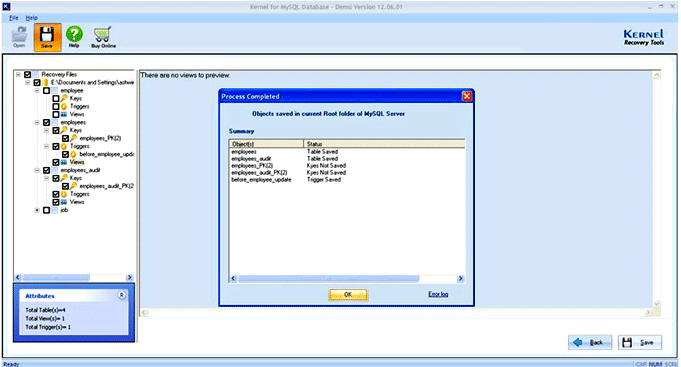Select the employees_audit_PK(2) summary row
681x367 pixels.
347,172
